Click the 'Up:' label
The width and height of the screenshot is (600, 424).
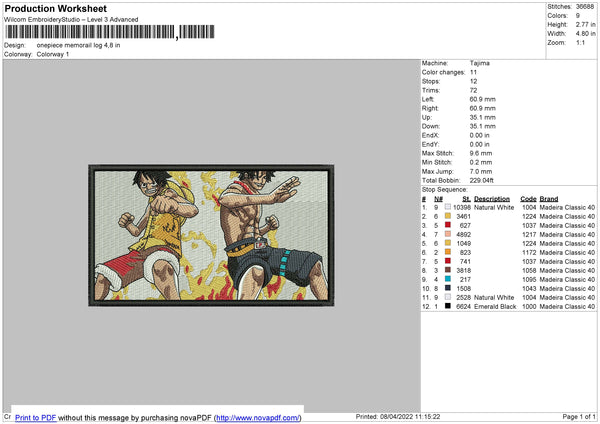pos(427,117)
